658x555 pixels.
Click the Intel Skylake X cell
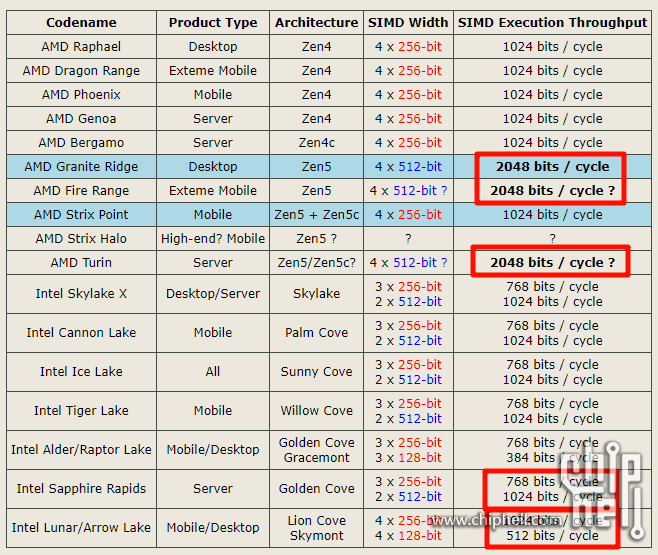coord(81,294)
